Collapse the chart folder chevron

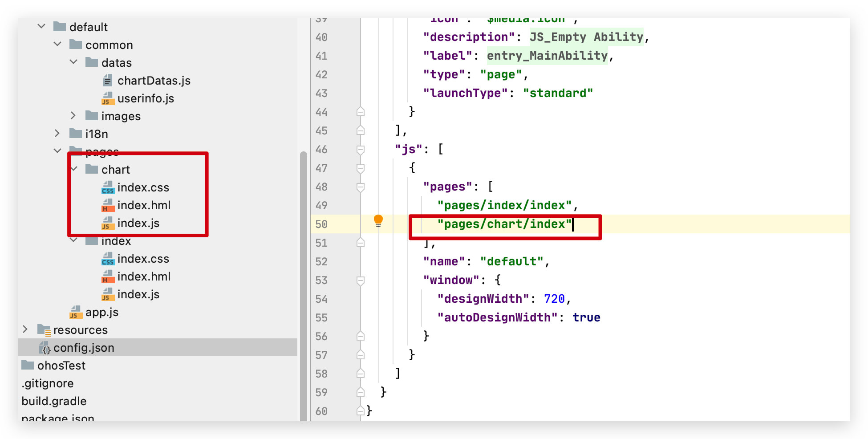click(x=74, y=169)
